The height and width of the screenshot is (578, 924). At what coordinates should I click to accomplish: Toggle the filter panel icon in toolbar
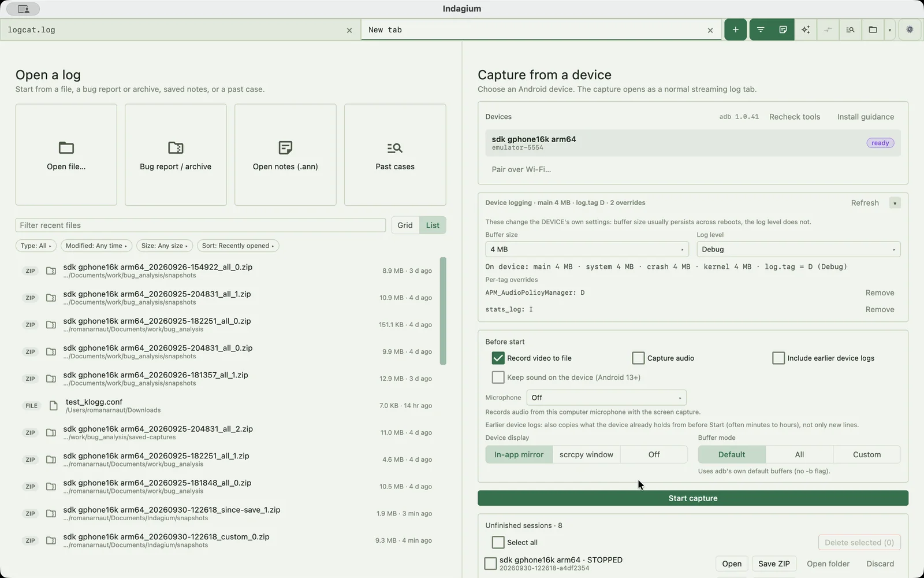761,29
